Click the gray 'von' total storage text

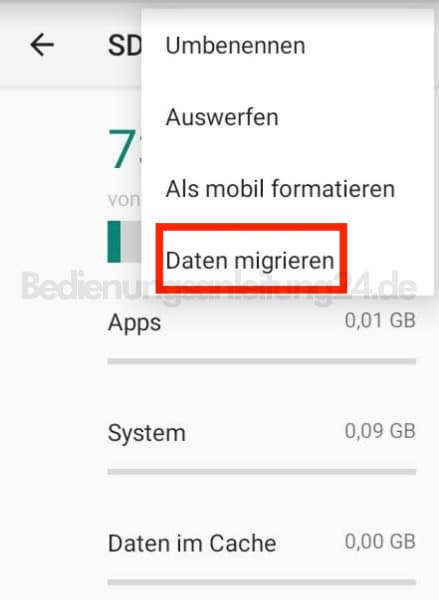tap(124, 200)
